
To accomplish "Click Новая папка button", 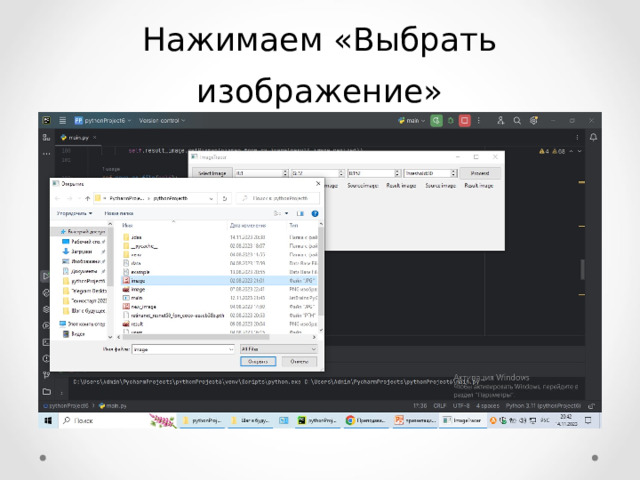I will pos(119,213).
